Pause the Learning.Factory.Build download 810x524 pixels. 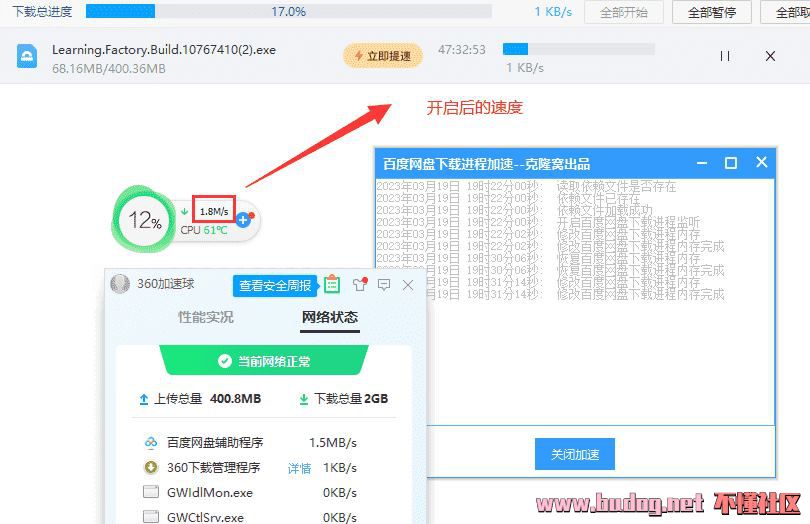[x=725, y=56]
